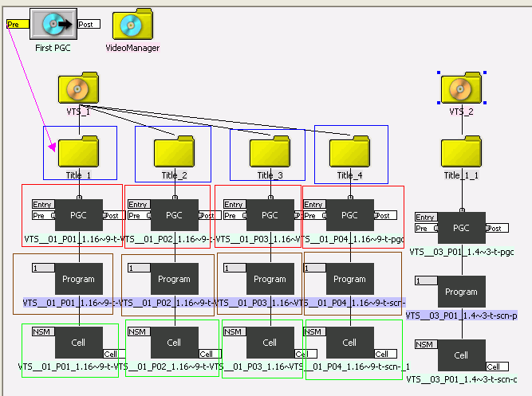Select the Title_1 folder

click(x=78, y=151)
